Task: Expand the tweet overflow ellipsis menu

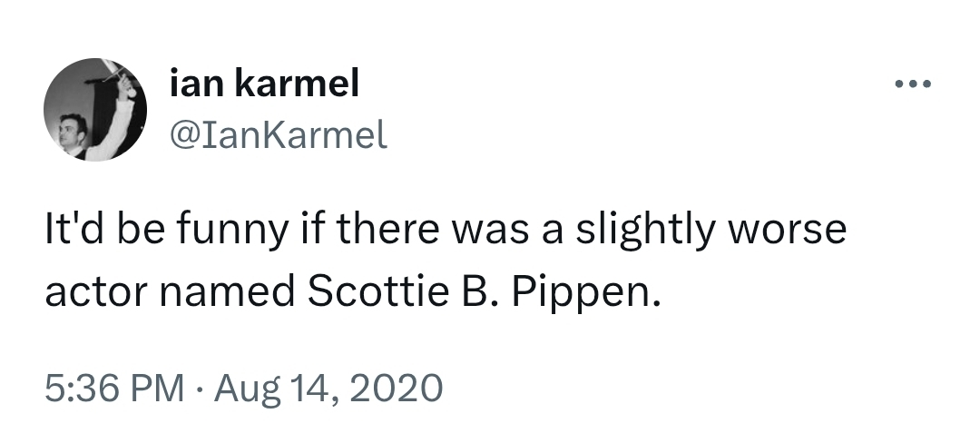Action: [913, 86]
